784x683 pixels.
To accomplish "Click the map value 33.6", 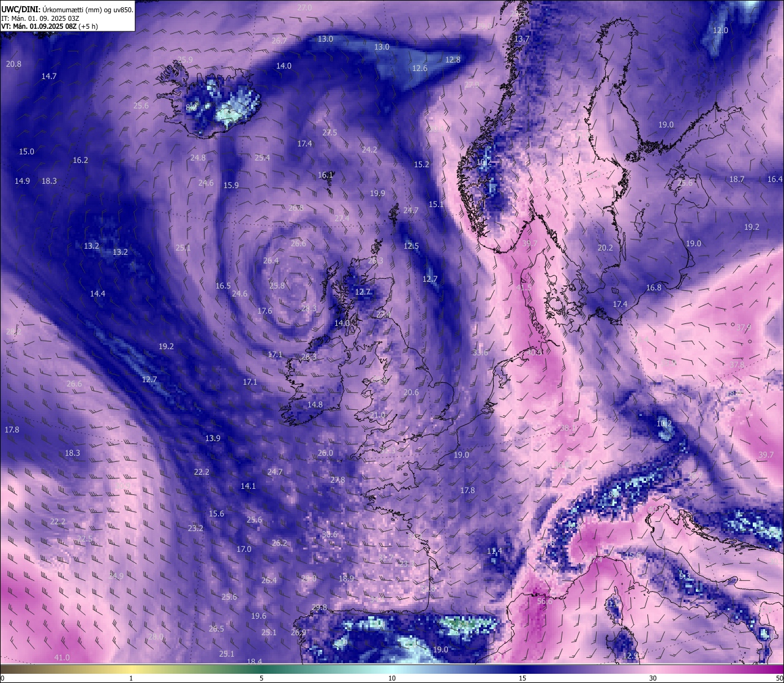I will 480,352.
